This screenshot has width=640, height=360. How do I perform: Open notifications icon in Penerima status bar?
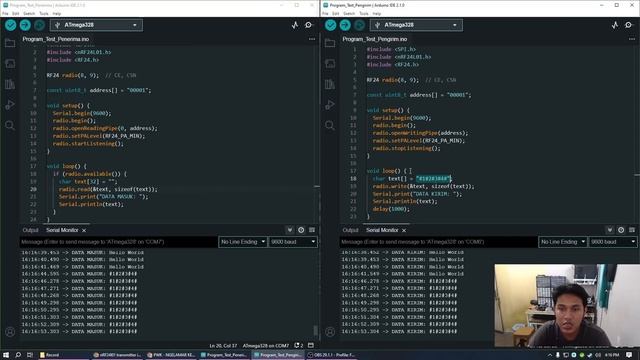(298, 345)
